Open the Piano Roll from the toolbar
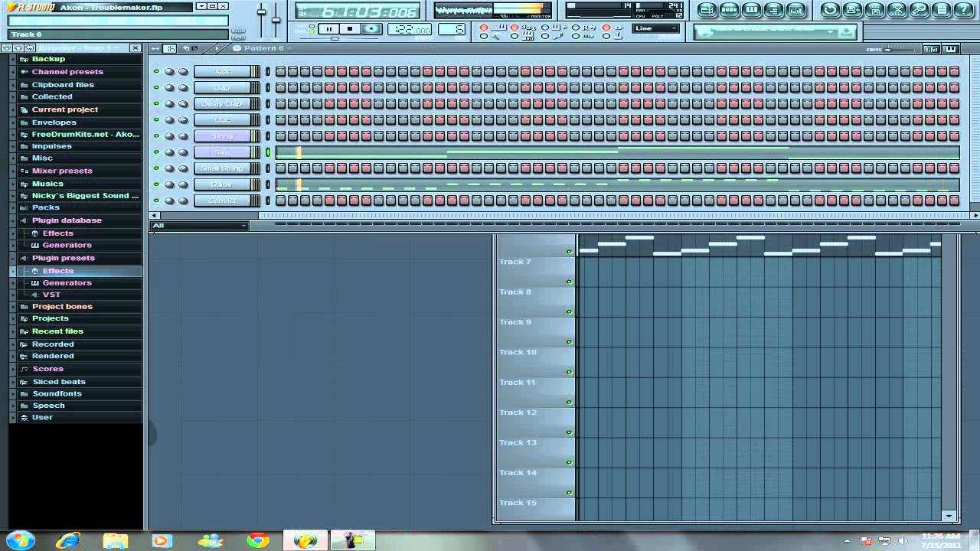This screenshot has width=980, height=551. click(752, 10)
